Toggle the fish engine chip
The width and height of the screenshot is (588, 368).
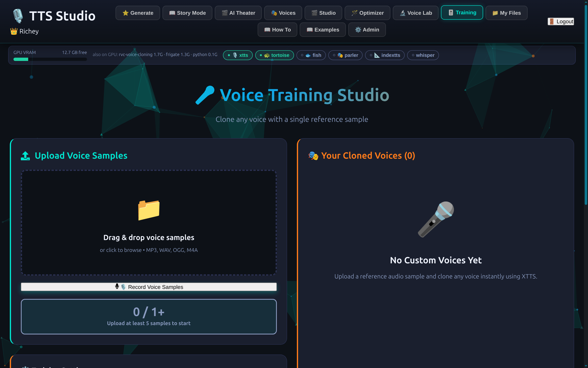[311, 55]
